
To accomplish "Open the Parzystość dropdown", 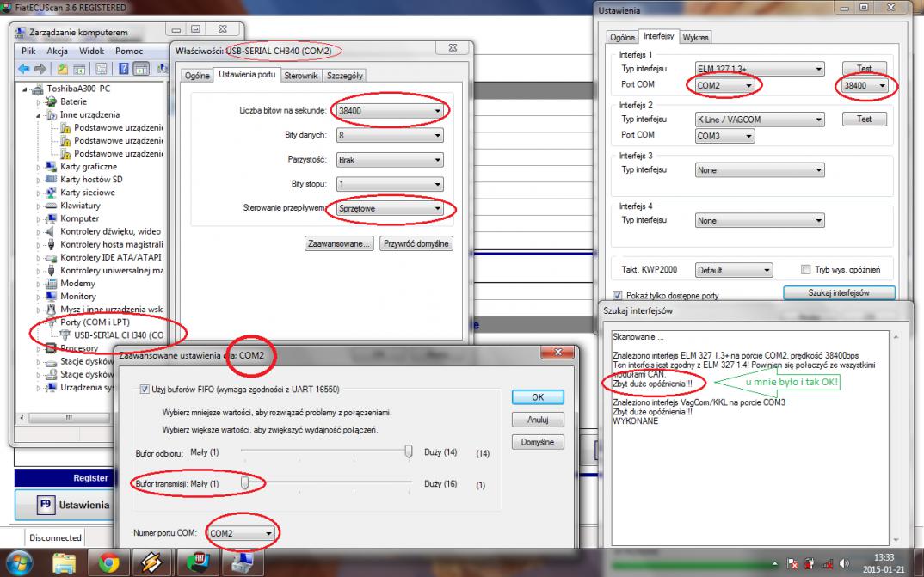I will pyautogui.click(x=390, y=160).
